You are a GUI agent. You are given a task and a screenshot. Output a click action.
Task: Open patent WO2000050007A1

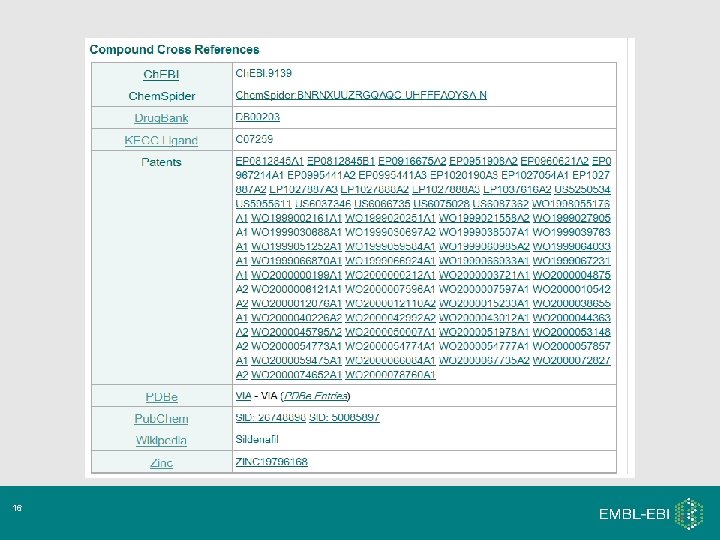[x=390, y=332]
